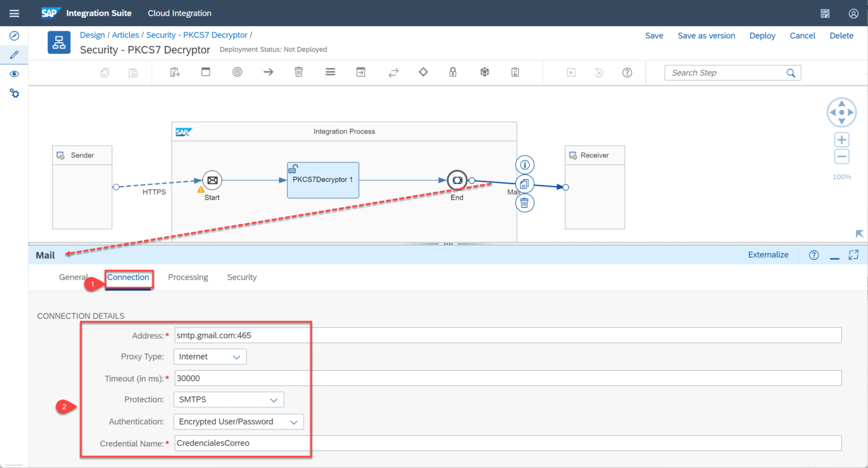
Task: Open the Message Transformers arrows icon
Action: point(393,73)
